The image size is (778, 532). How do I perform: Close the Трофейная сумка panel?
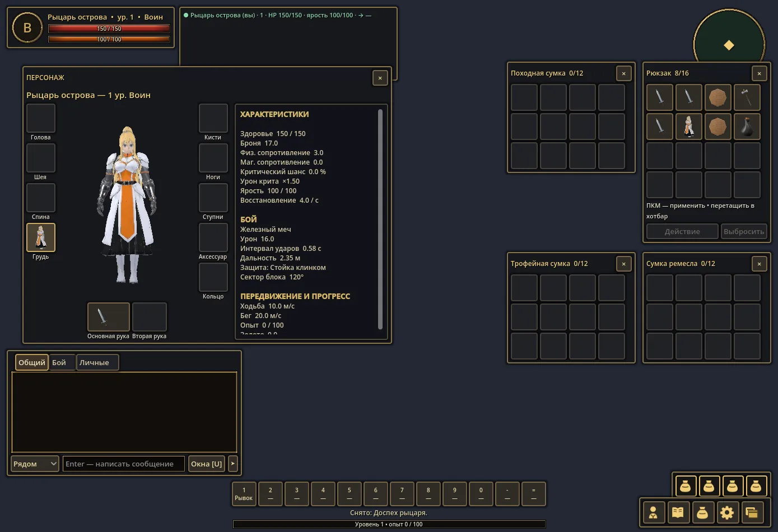[623, 264]
